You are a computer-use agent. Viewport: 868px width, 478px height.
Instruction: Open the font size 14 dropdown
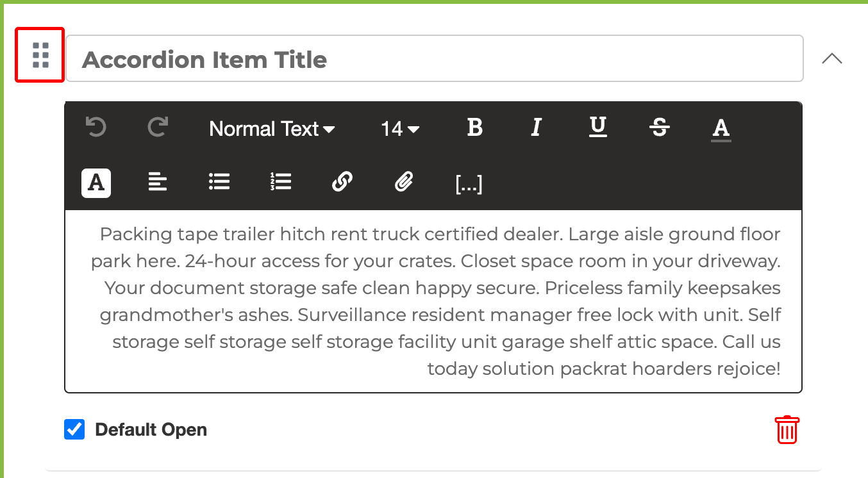pos(400,129)
